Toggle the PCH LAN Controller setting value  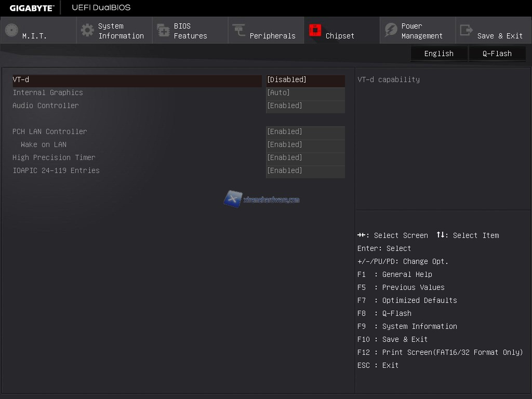tap(305, 132)
